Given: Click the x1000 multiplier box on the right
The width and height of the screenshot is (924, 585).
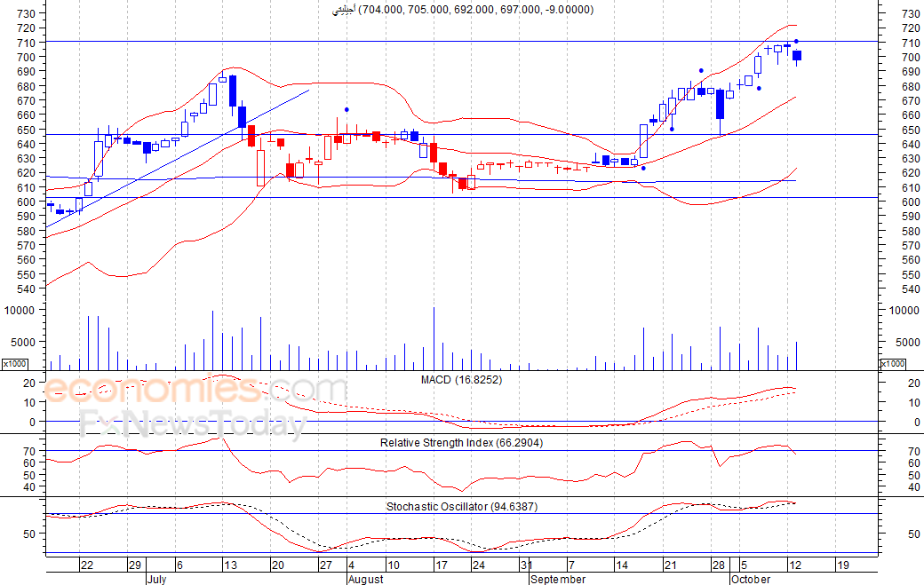Looking at the screenshot, I should click(x=893, y=364).
